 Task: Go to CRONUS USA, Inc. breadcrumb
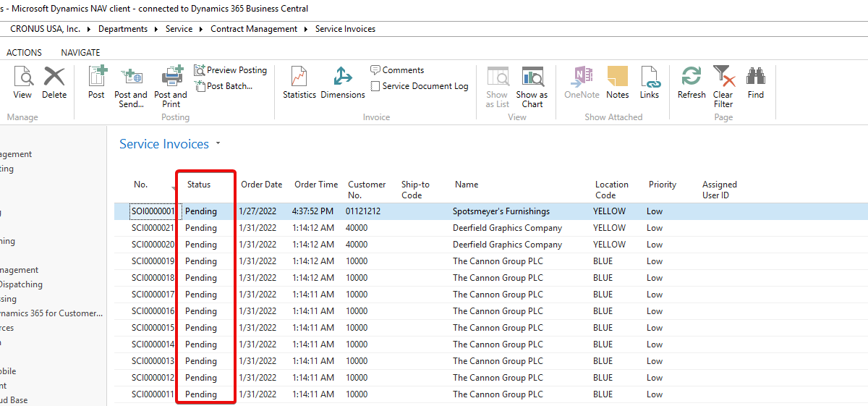(46, 29)
